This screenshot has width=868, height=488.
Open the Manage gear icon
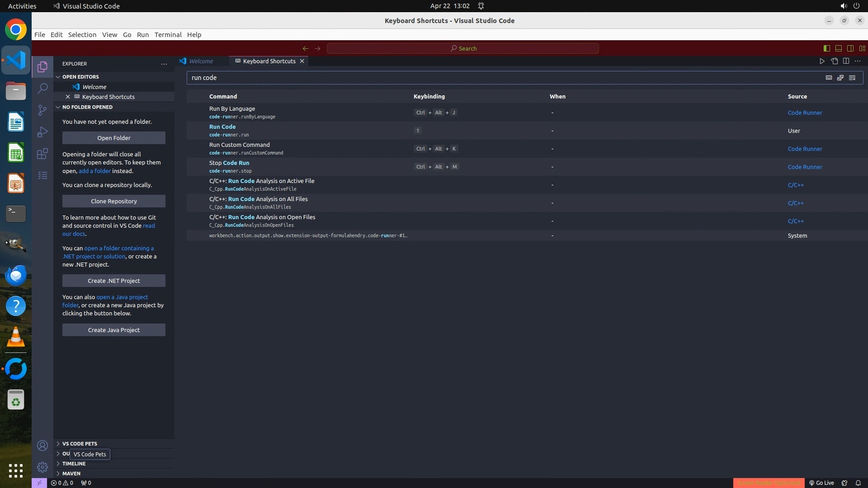click(x=42, y=467)
